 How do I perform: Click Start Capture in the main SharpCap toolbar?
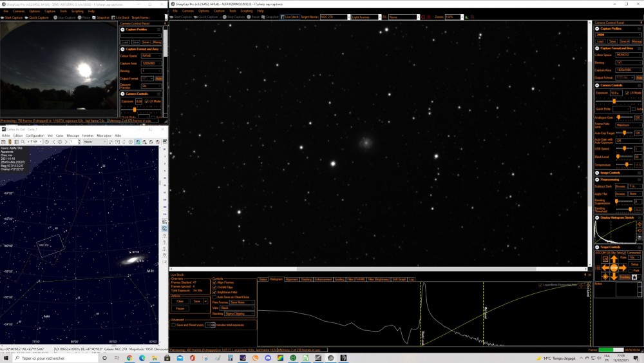point(181,17)
